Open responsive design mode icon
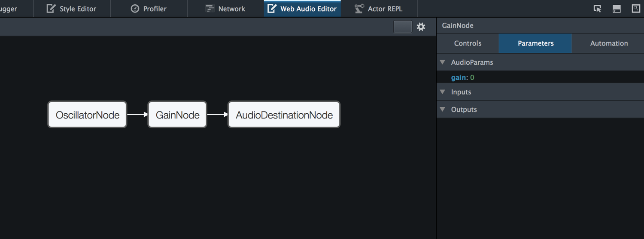The height and width of the screenshot is (239, 644). (636, 9)
